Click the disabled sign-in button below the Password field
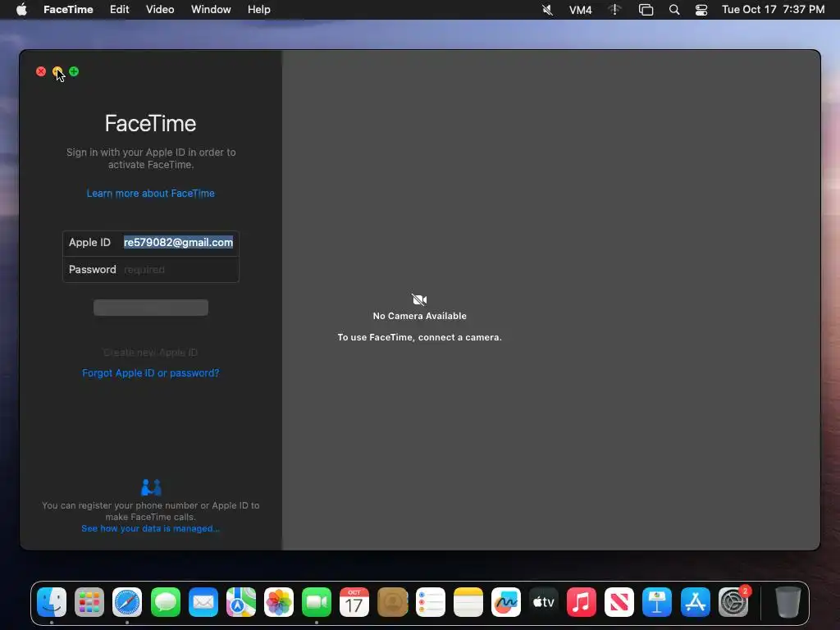This screenshot has width=840, height=630. (151, 308)
